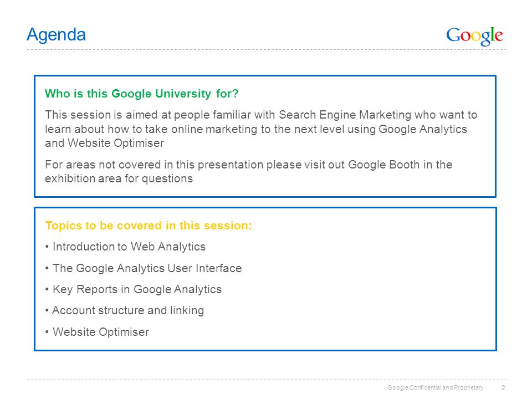This screenshot has width=532, height=399.
Task: Click the Google logo
Action: tap(474, 36)
